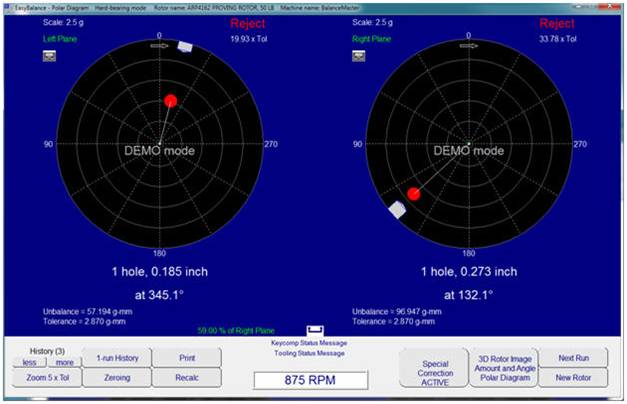Image resolution: width=627 pixels, height=404 pixels.
Task: Click the white bracket icon above Keycomp Status
Action: pyautogui.click(x=314, y=329)
